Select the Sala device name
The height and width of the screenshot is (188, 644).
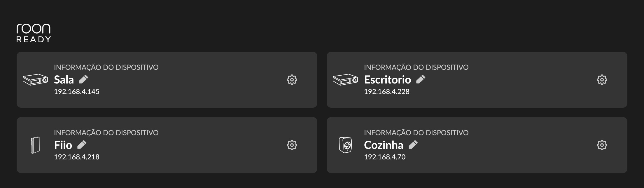coord(64,80)
